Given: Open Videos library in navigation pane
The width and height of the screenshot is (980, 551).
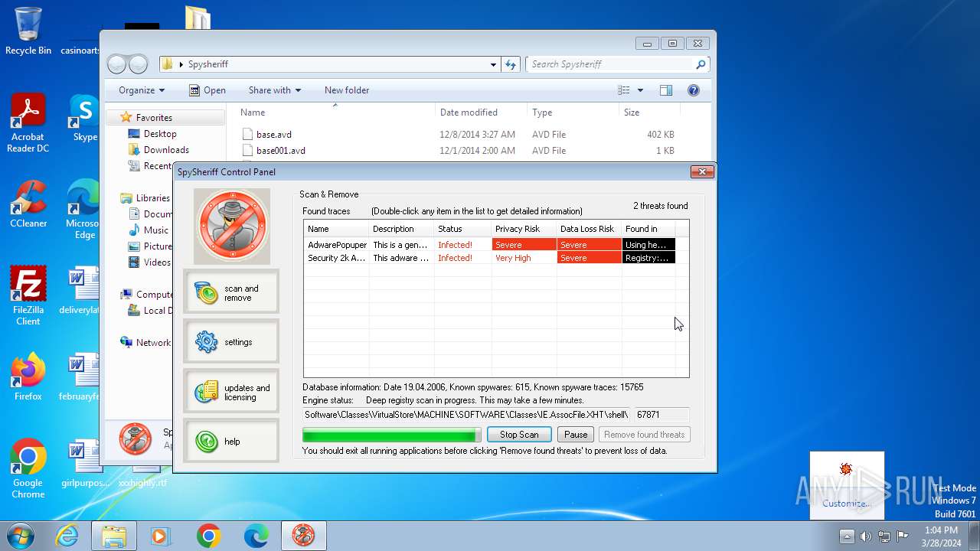Looking at the screenshot, I should point(157,262).
